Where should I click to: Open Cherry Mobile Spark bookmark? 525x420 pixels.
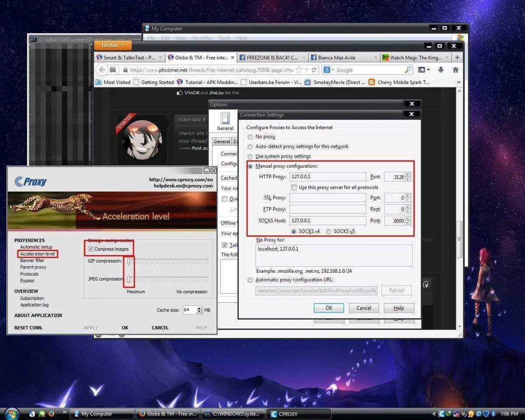pyautogui.click(x=399, y=82)
